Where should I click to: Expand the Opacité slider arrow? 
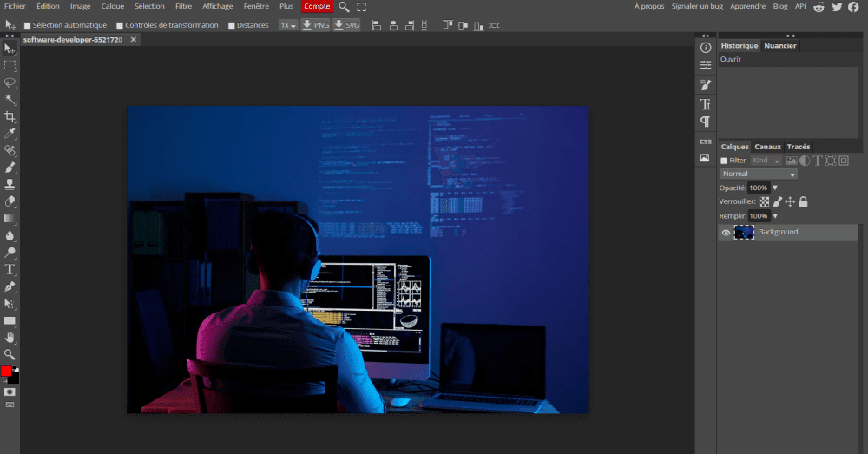click(775, 188)
